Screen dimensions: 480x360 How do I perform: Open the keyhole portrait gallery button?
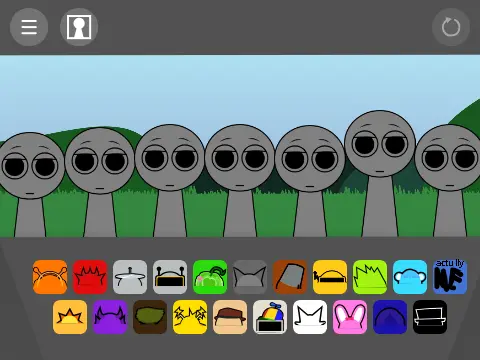[x=79, y=27]
